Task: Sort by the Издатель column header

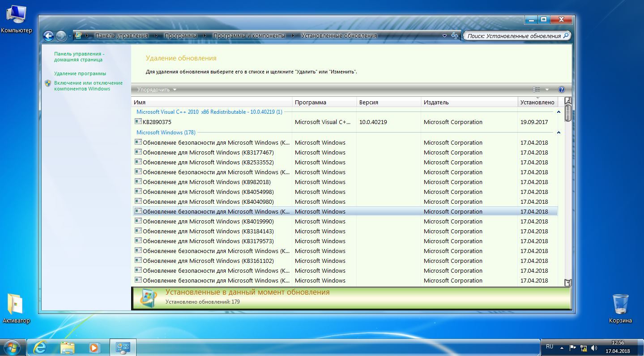Action: 469,102
